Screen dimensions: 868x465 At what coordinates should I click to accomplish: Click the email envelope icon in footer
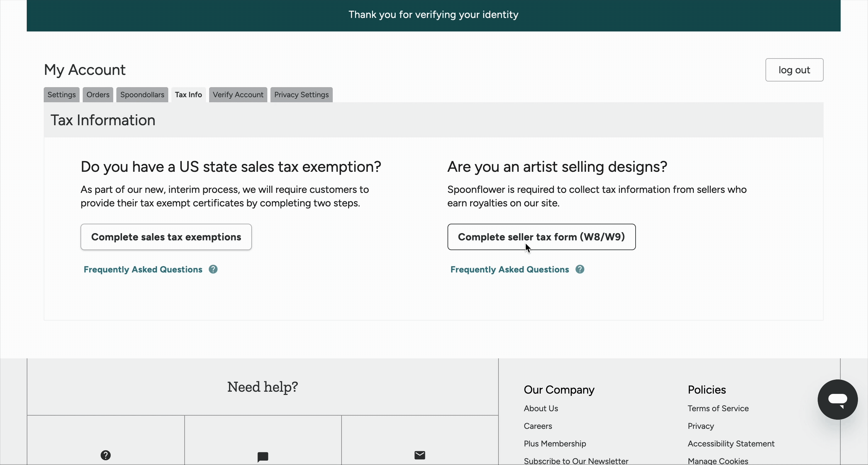click(420, 455)
